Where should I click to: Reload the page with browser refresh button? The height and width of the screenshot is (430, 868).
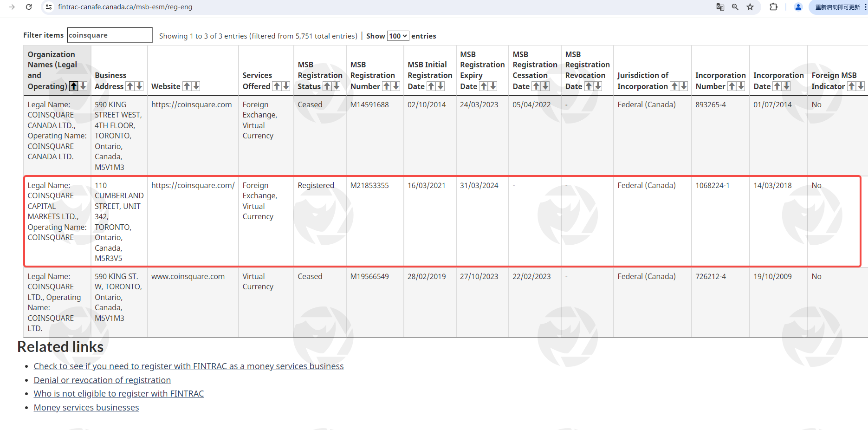(29, 7)
